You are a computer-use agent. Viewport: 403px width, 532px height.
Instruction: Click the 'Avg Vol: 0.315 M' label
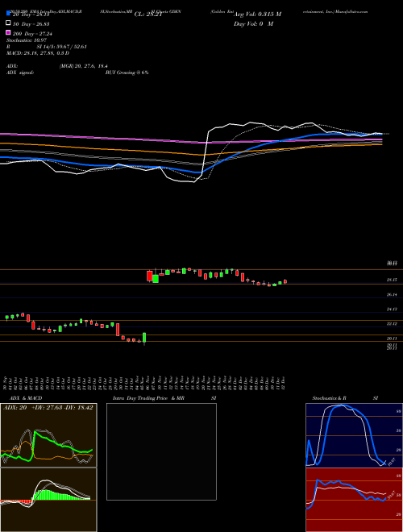pos(257,15)
